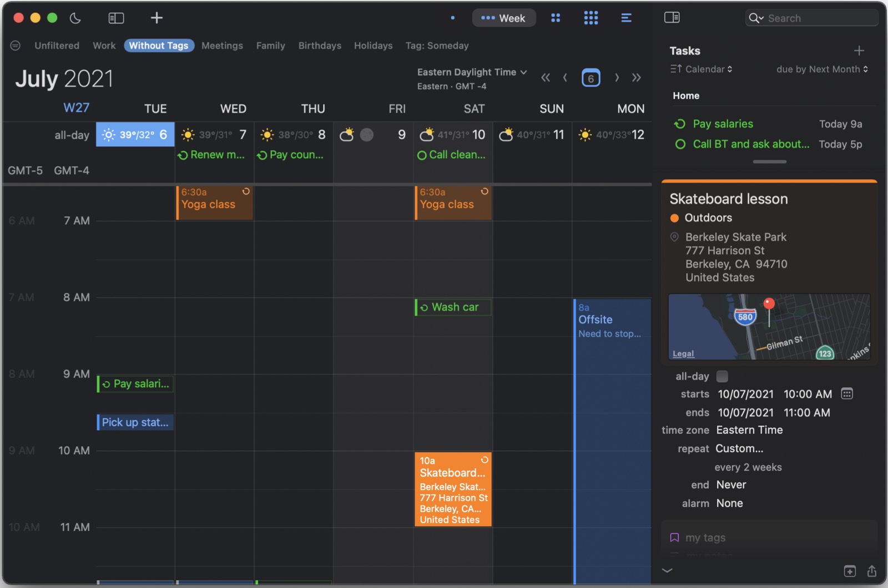
Task: Click the my tags bookmark icon
Action: 674,538
